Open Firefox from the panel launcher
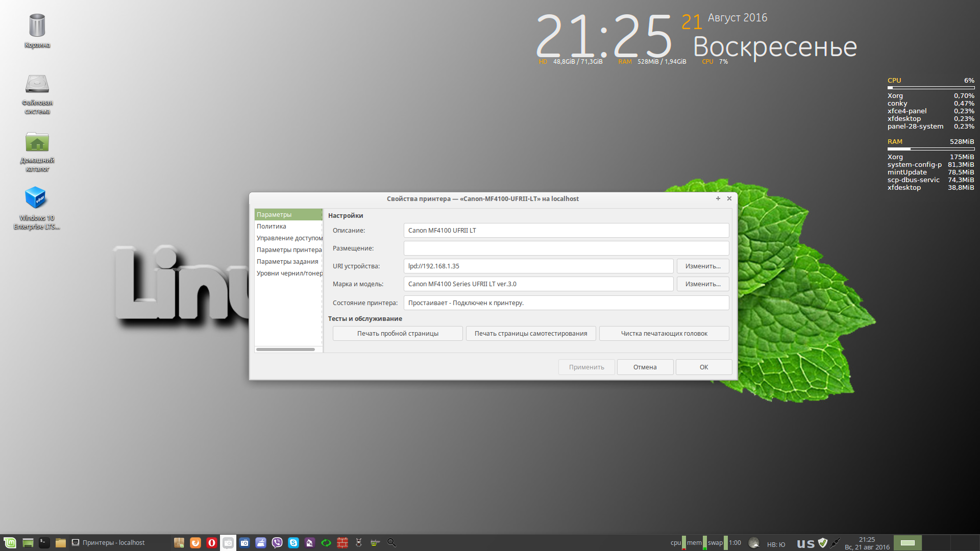This screenshot has height=551, width=980. pos(195,543)
